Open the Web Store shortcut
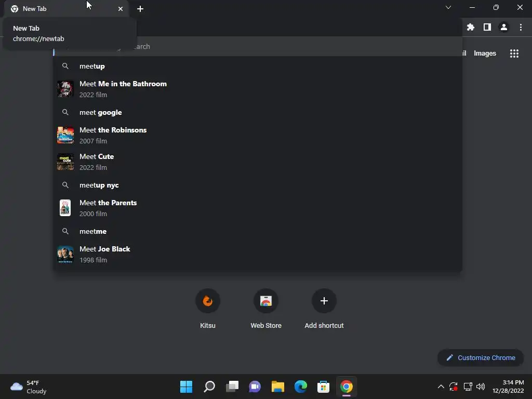The image size is (532, 399). coord(266,308)
